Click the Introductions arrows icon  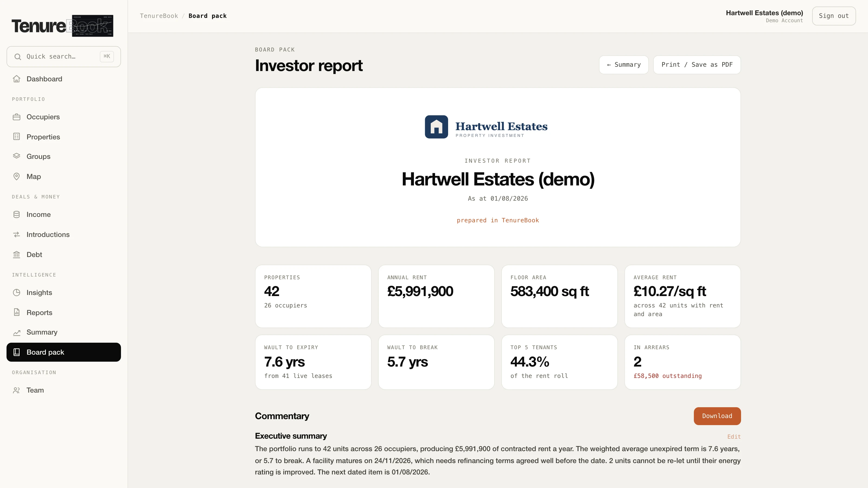coord(17,235)
